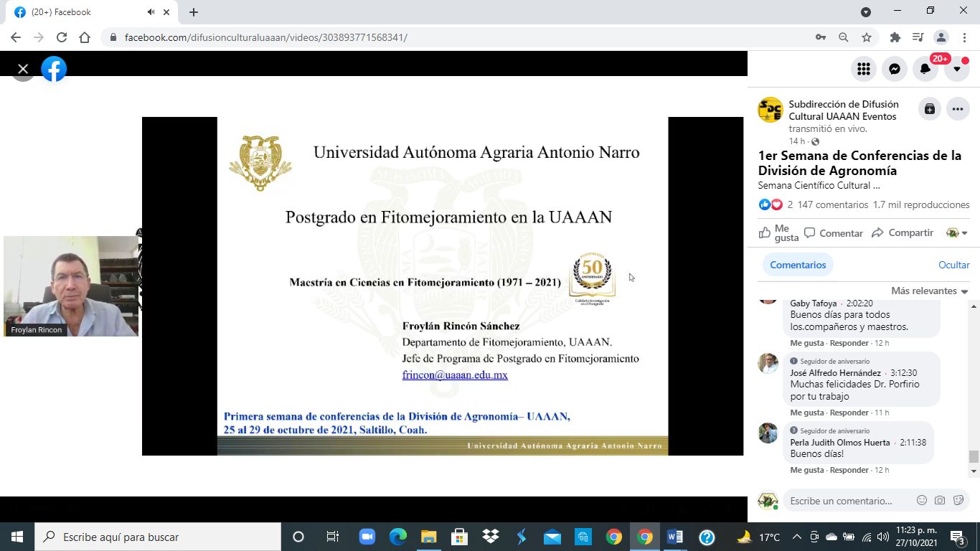Open the account dropdown arrow
Viewport: 980px width, 551px height.
coord(956,69)
